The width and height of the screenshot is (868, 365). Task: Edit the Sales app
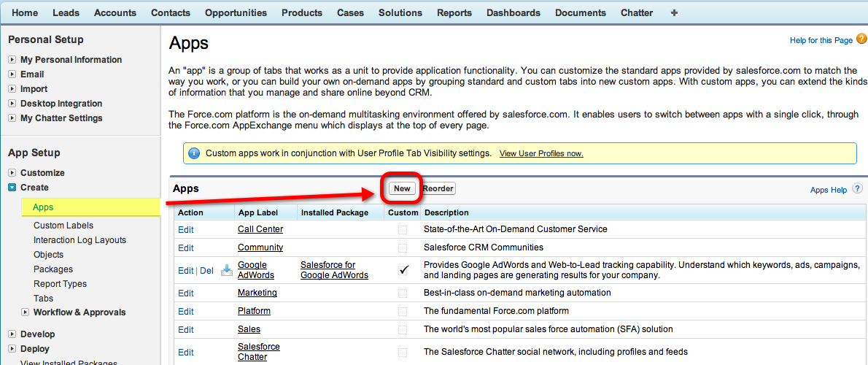click(x=186, y=329)
